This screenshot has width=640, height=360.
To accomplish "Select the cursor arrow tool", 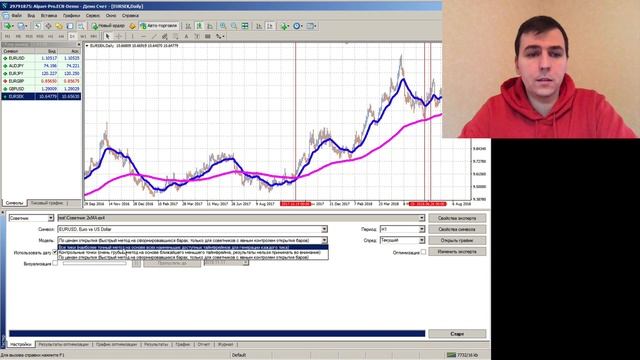I will click(108, 36).
